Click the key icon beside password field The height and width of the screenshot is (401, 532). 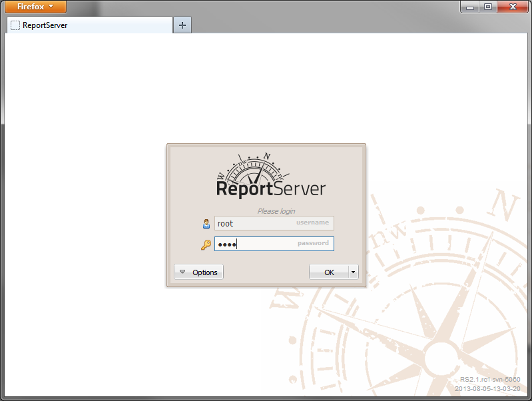(x=206, y=244)
